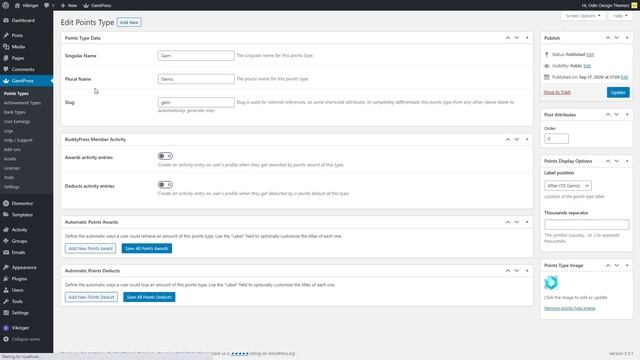Toggle Deducts activity entries switch
640x360 pixels.
(165, 184)
